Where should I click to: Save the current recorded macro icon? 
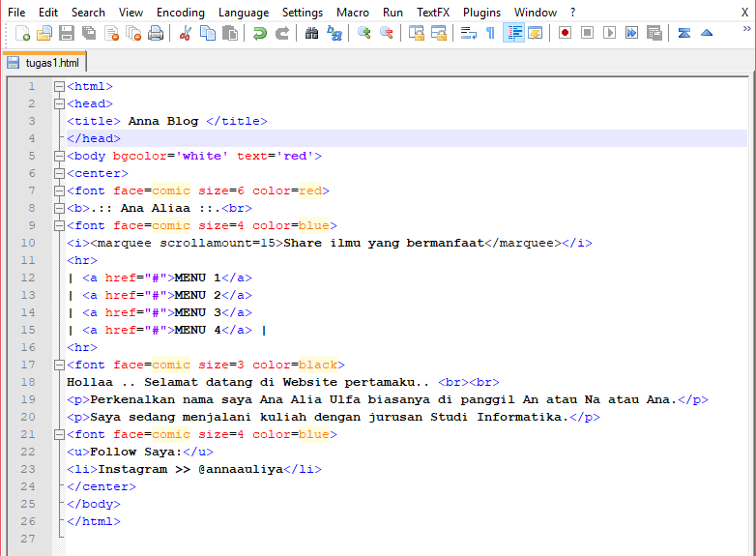click(x=654, y=33)
